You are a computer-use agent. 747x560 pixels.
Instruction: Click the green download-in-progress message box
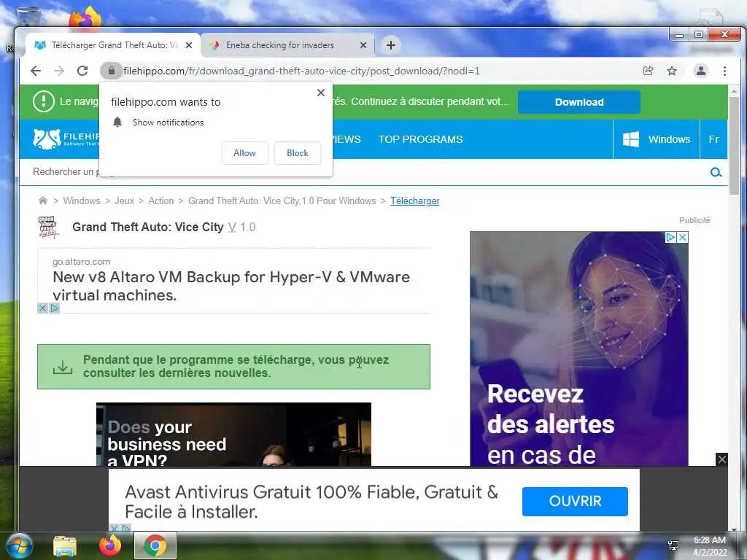point(233,367)
